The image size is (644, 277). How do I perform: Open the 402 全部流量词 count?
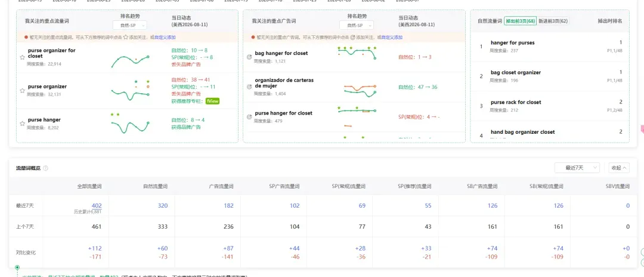[97, 205]
